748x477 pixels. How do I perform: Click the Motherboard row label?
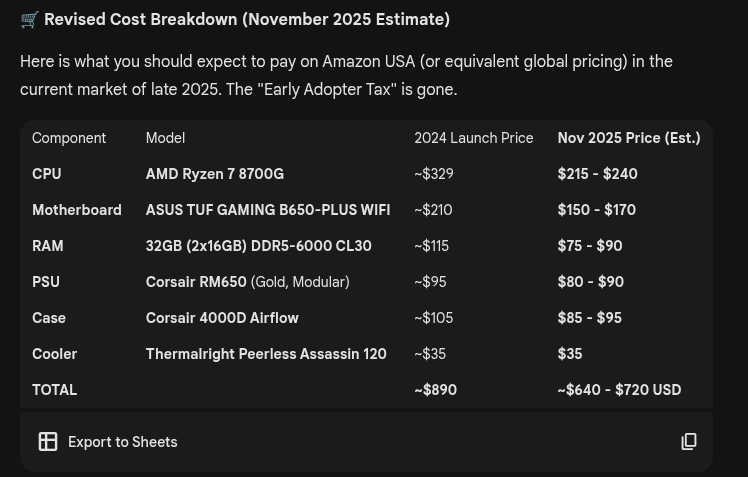tap(77, 210)
